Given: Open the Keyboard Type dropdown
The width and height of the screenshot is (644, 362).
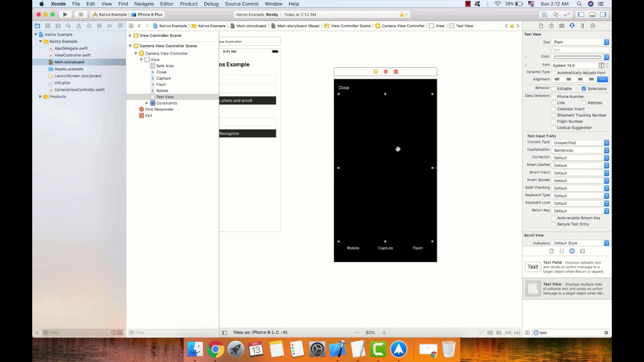Looking at the screenshot, I should point(581,196).
